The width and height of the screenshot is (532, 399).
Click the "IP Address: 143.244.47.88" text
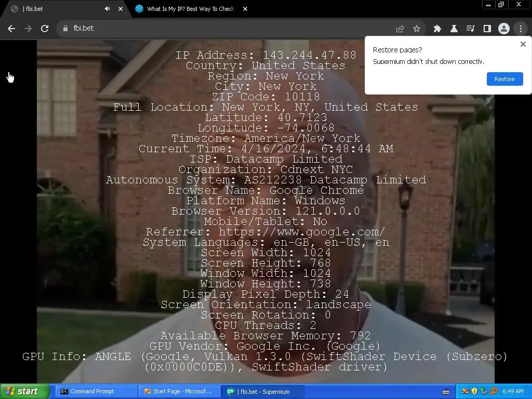click(x=265, y=55)
